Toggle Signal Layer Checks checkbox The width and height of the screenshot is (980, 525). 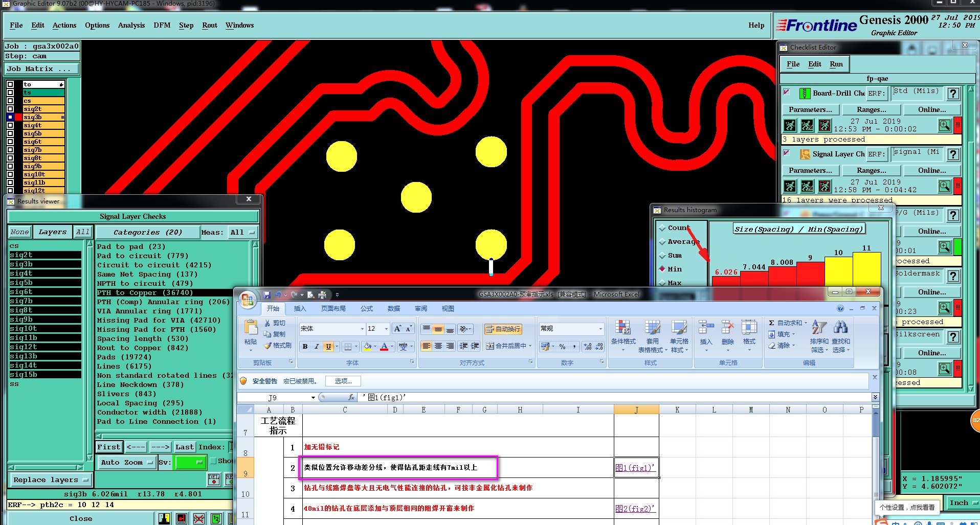787,153
